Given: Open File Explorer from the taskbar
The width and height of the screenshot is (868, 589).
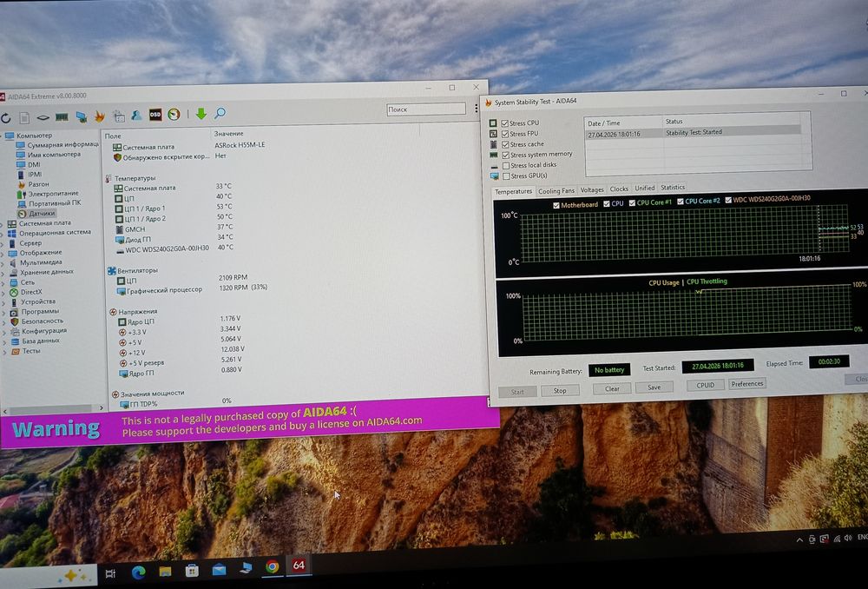Looking at the screenshot, I should coord(165,570).
